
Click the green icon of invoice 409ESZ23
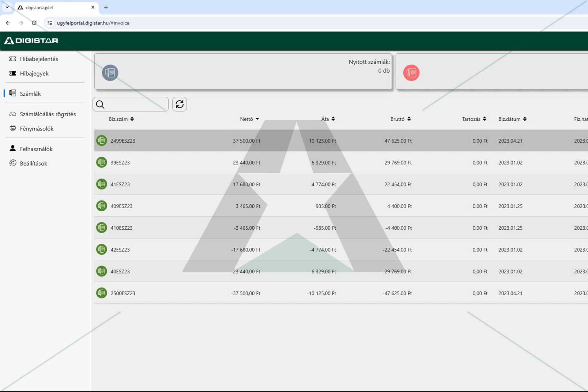(102, 206)
